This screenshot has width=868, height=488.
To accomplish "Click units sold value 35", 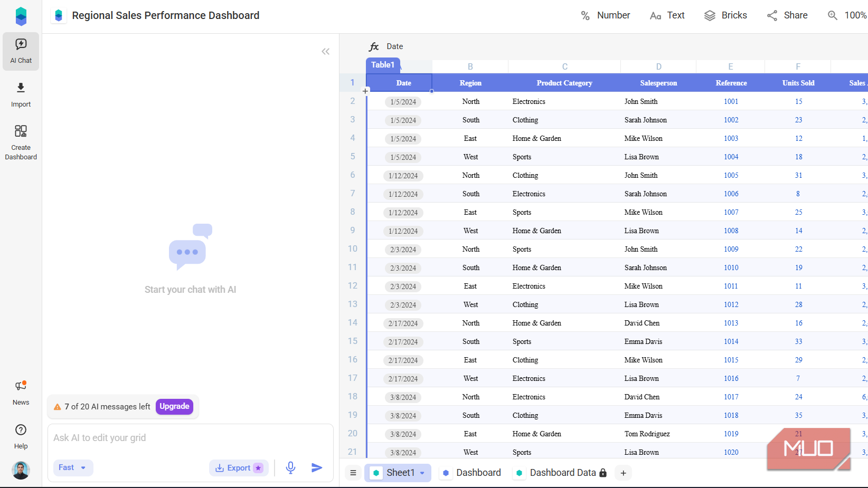I will pyautogui.click(x=798, y=415).
